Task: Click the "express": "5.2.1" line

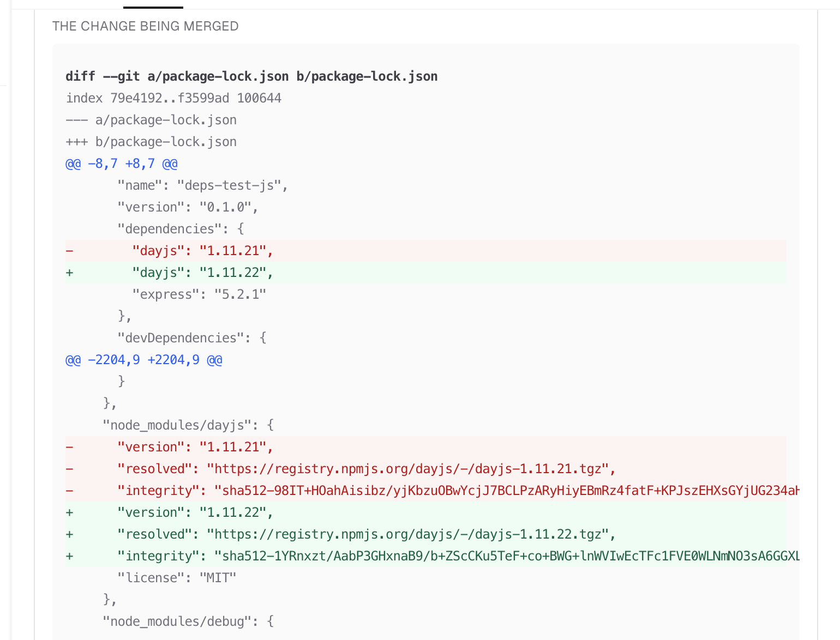Action: click(x=199, y=294)
